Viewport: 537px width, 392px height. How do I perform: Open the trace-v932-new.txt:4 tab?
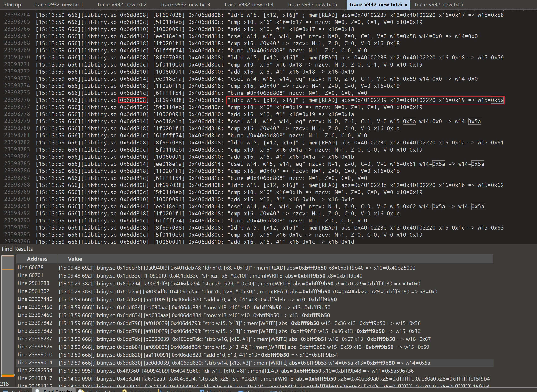tap(249, 5)
